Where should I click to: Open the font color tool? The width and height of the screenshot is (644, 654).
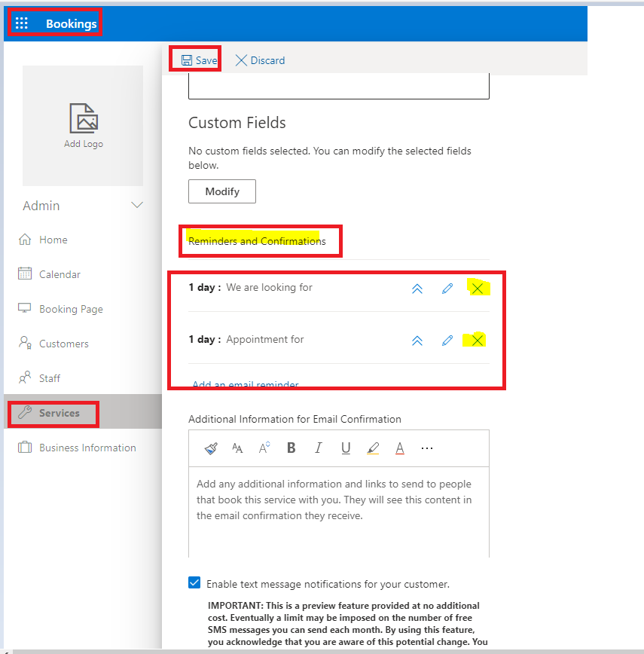coord(400,448)
